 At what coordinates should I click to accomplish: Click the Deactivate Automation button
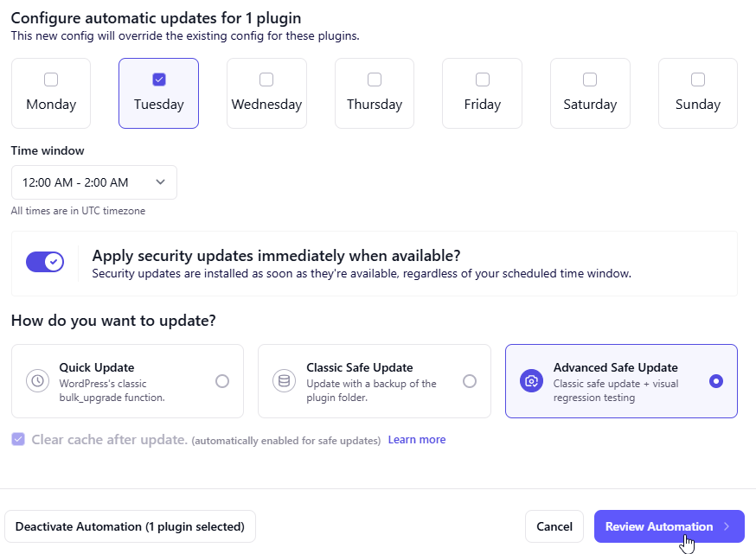(x=130, y=526)
